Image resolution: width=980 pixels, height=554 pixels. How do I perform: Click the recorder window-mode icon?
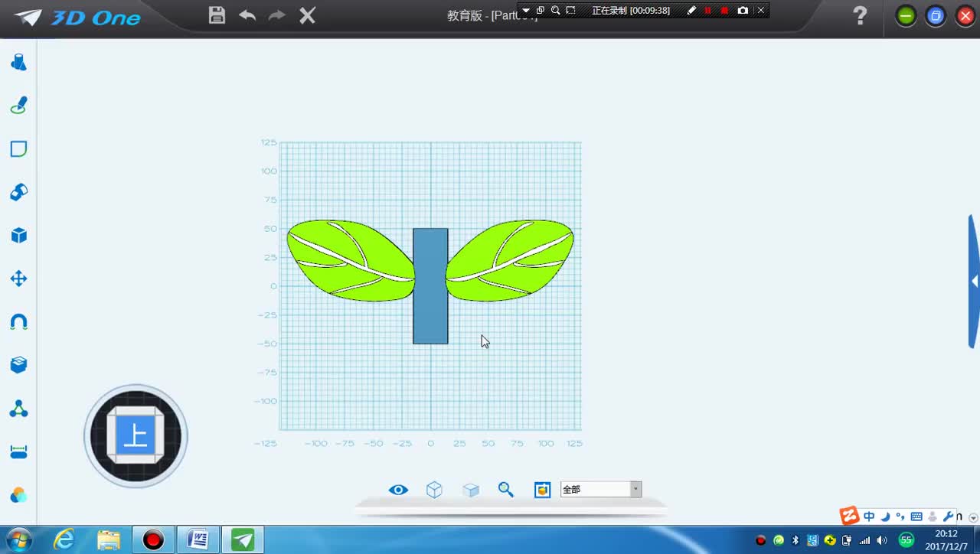pos(541,11)
